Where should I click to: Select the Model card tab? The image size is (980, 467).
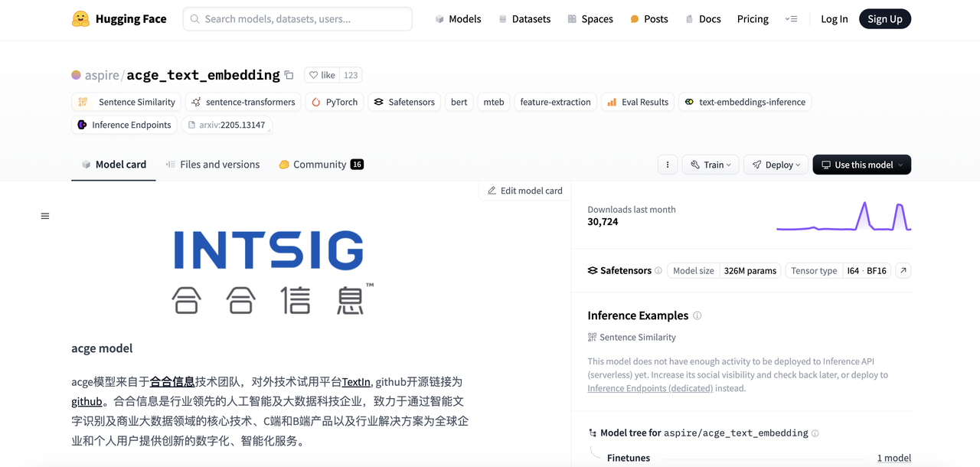click(x=113, y=165)
